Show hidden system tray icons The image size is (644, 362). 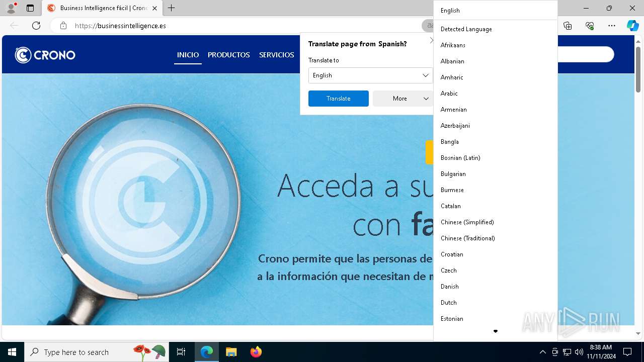[542, 352]
